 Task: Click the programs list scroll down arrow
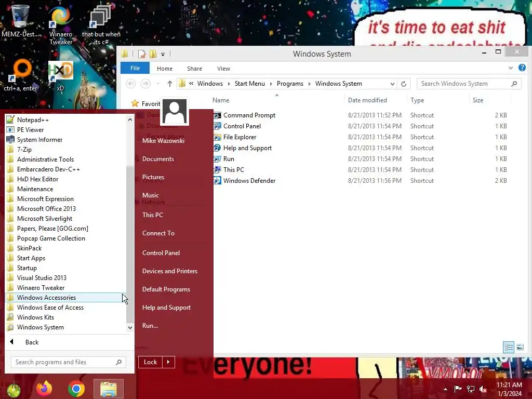130,327
